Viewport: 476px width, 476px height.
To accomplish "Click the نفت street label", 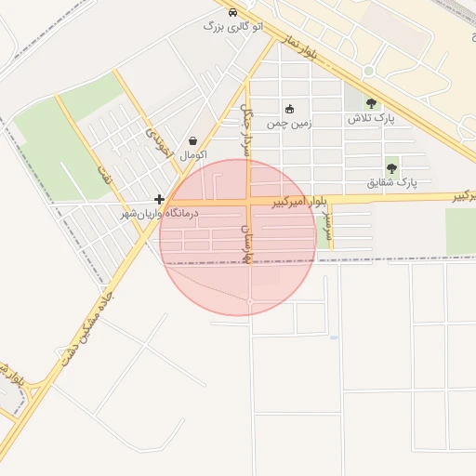I will pos(104,175).
